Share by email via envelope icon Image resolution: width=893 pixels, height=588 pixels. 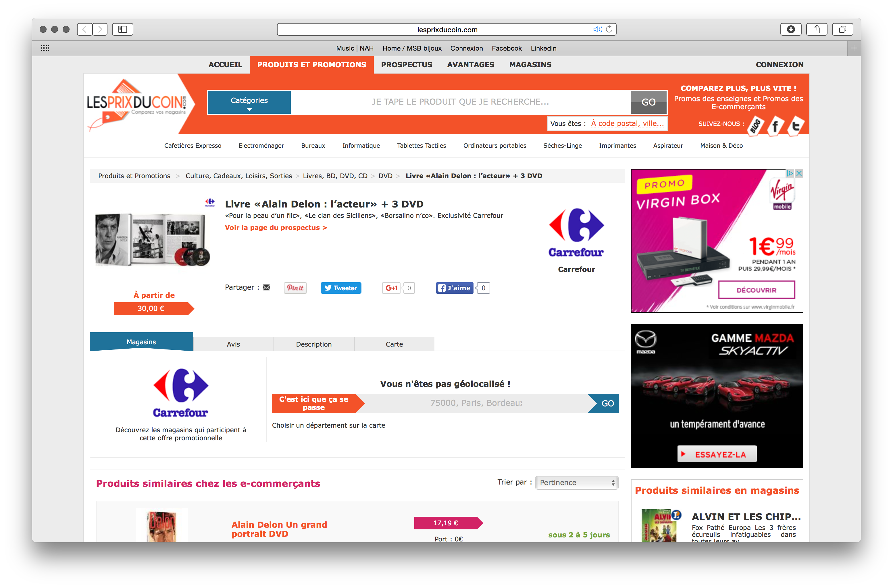266,287
